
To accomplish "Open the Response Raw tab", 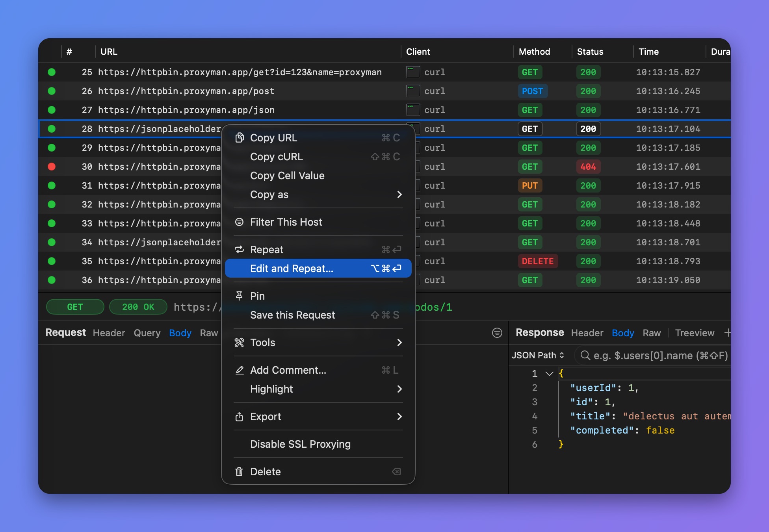I will click(x=652, y=333).
